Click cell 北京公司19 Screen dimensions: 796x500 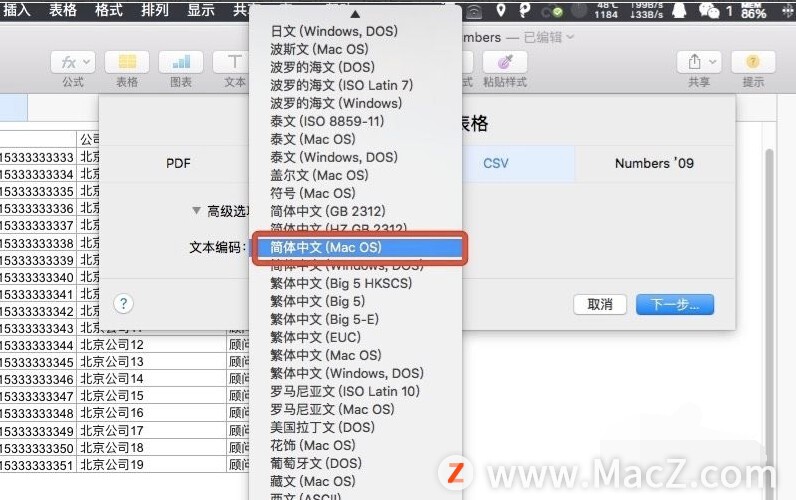pyautogui.click(x=151, y=464)
